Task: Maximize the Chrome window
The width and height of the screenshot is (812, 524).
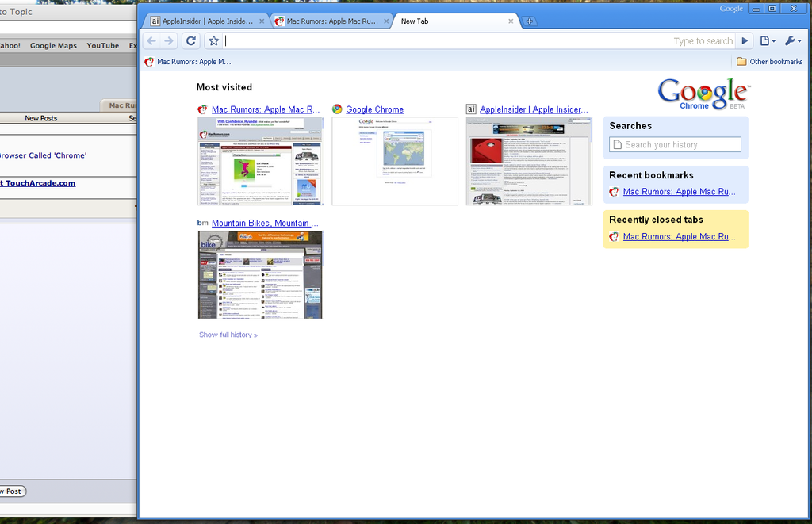Action: coord(772,9)
